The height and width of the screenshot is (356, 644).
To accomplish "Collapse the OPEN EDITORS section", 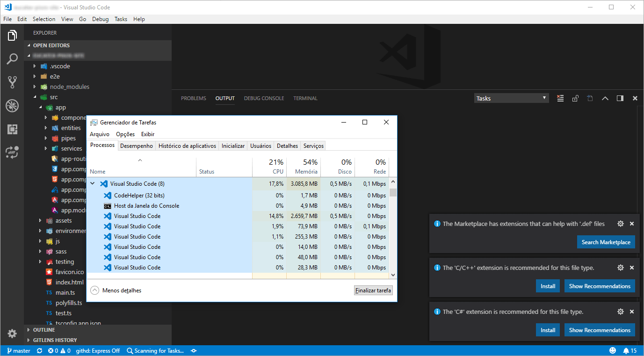I will [98, 45].
